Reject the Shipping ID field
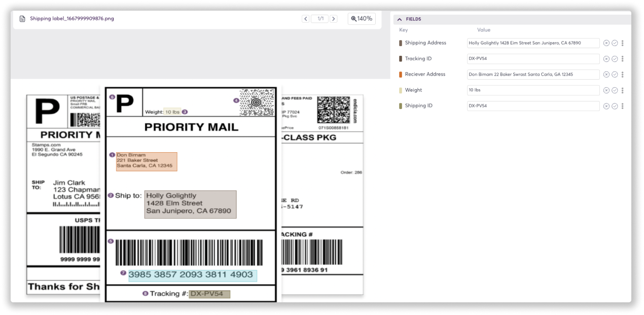This screenshot has height=315, width=644. pos(606,106)
